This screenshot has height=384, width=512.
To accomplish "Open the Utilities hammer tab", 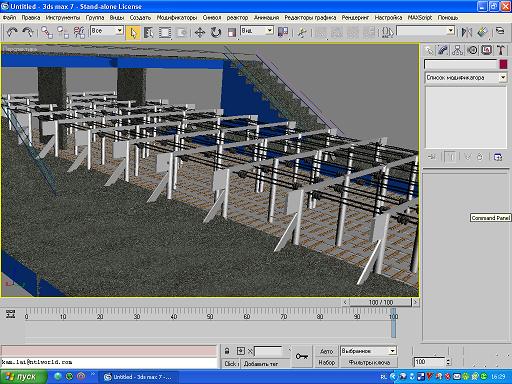I will tap(500, 50).
